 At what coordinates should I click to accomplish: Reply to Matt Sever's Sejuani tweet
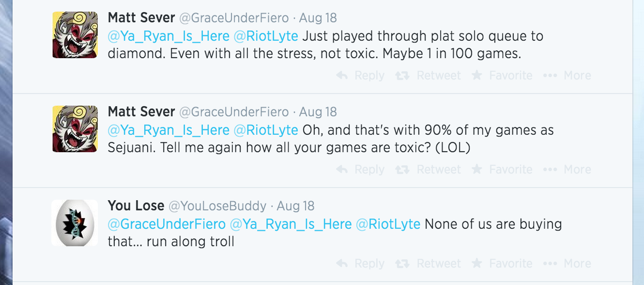(361, 170)
